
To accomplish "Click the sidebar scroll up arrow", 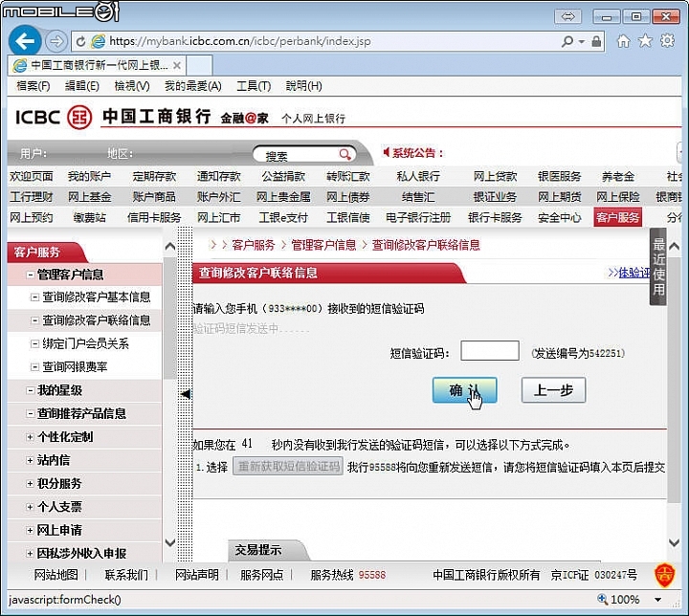I will 170,247.
